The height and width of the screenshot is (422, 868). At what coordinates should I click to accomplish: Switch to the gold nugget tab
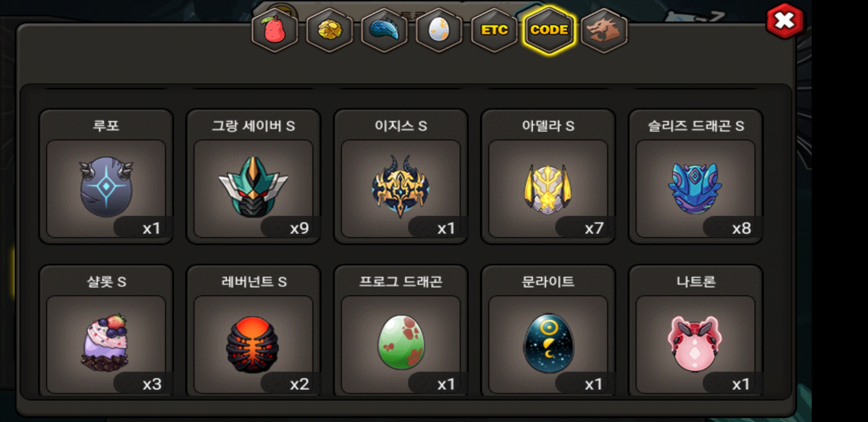[330, 30]
